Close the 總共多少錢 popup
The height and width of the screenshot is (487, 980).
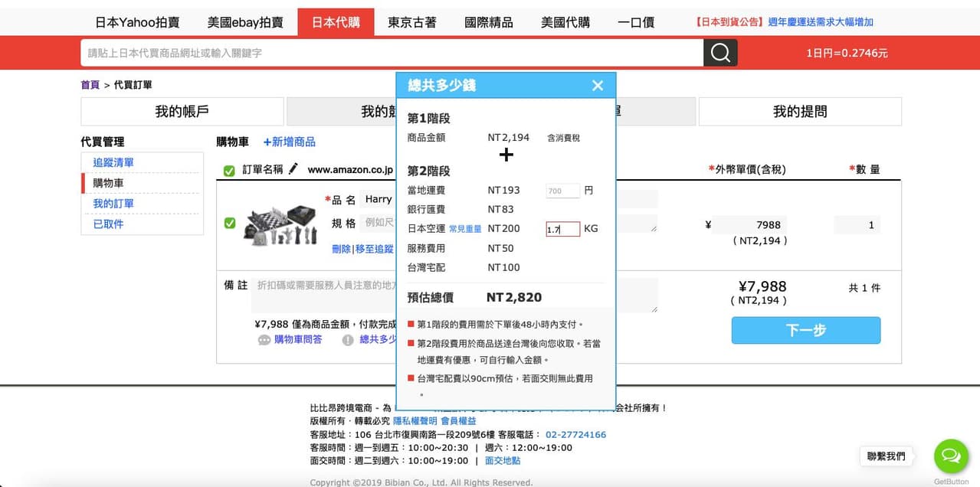(x=598, y=85)
